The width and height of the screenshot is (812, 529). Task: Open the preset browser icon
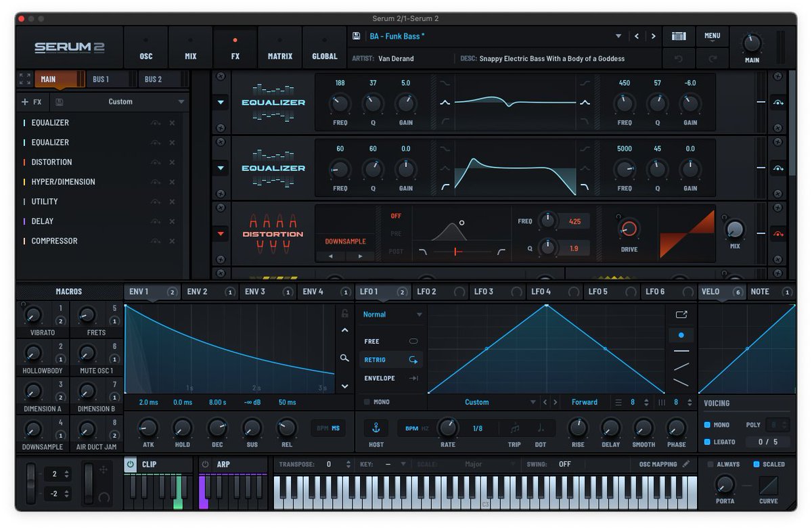point(679,36)
